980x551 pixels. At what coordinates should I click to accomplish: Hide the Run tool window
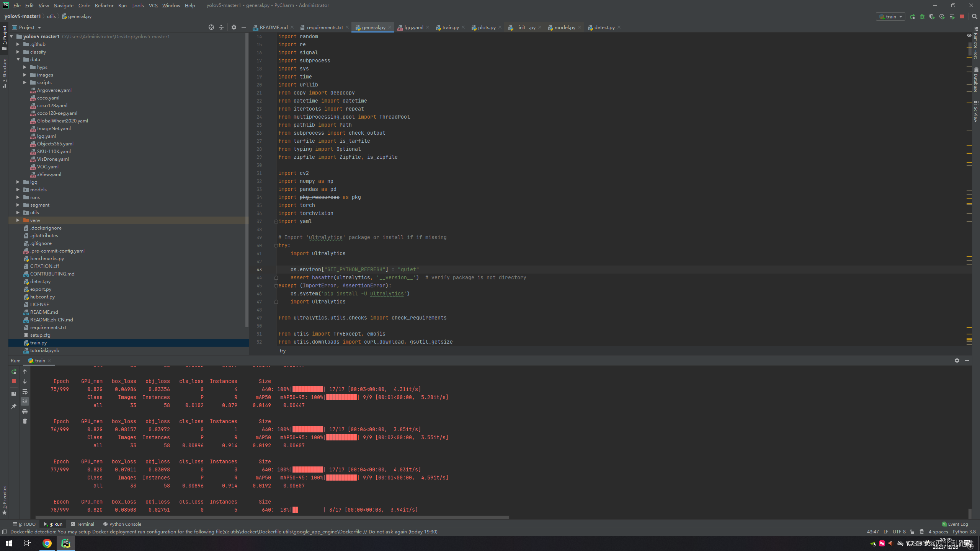point(967,360)
